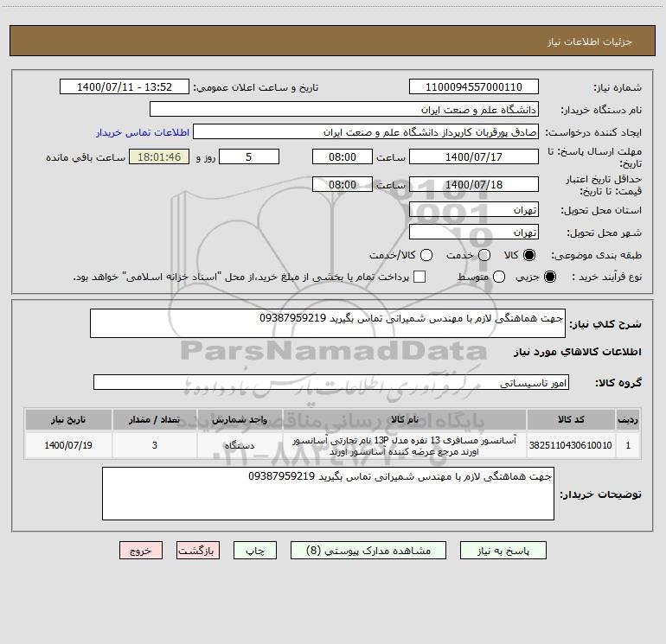
Task: Click the 'تاریخ نیاز' column header
Action: click(x=68, y=419)
